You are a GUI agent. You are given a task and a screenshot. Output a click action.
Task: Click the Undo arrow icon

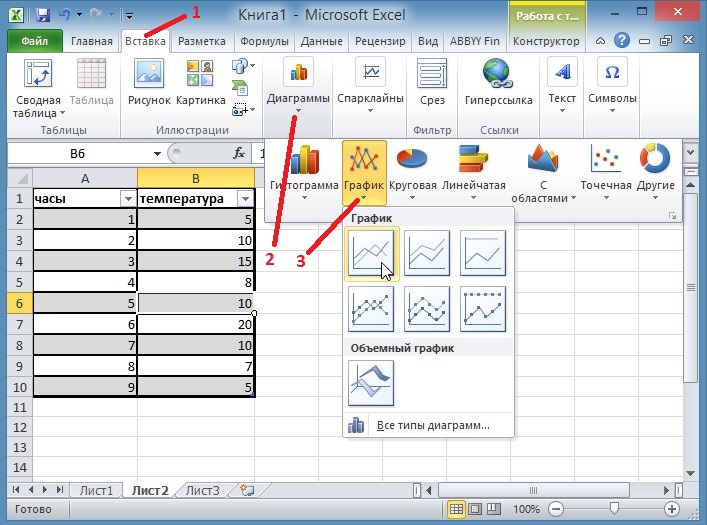coord(65,14)
